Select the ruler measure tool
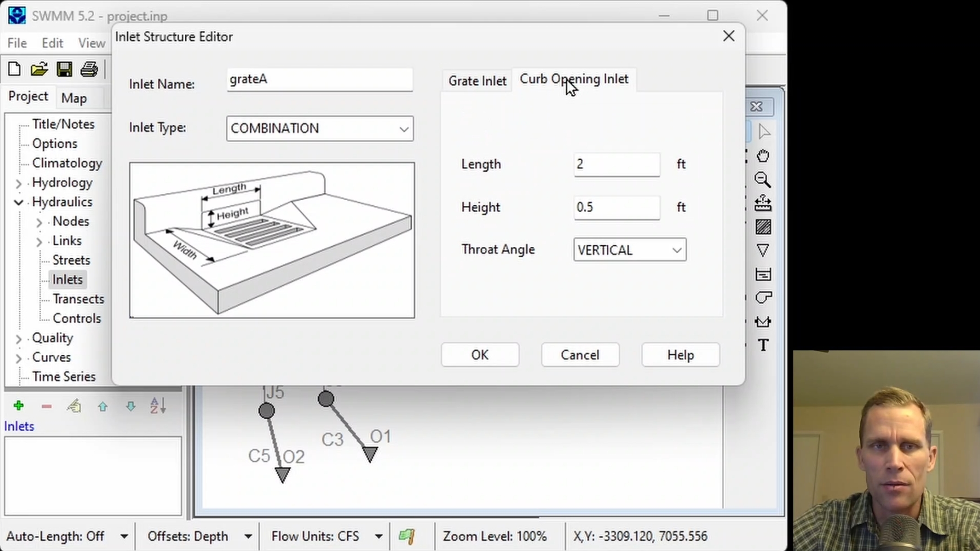The width and height of the screenshot is (980, 551). [763, 203]
